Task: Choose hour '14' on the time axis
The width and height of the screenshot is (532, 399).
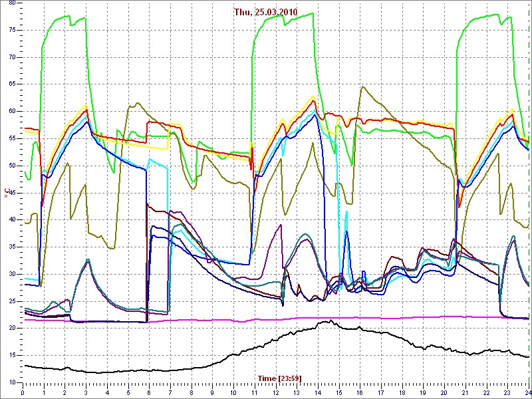Action: coord(318,392)
